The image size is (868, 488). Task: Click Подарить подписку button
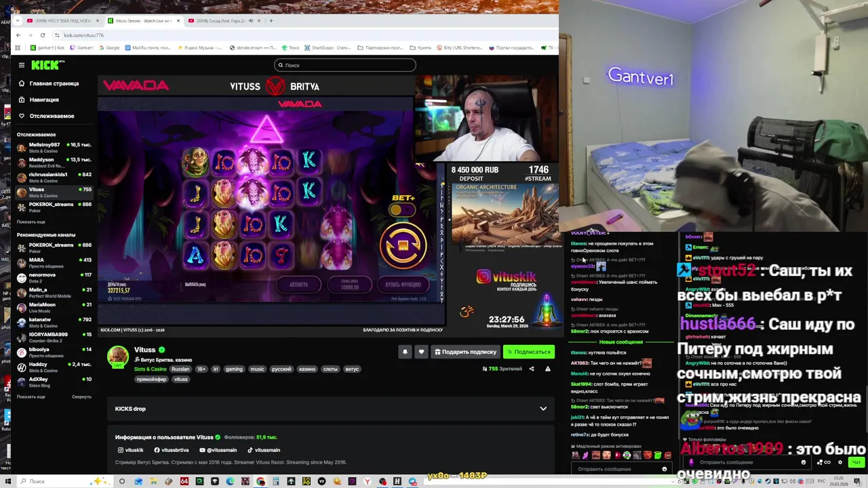465,352
